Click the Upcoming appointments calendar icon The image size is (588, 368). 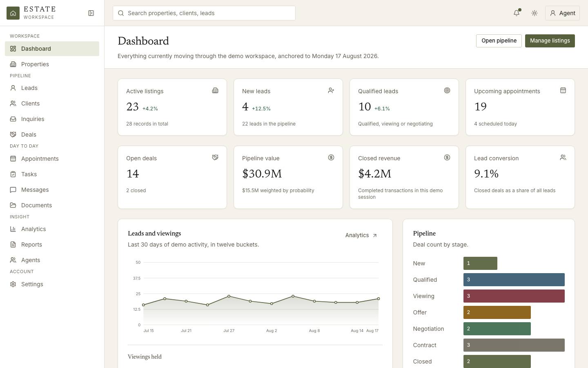click(563, 90)
